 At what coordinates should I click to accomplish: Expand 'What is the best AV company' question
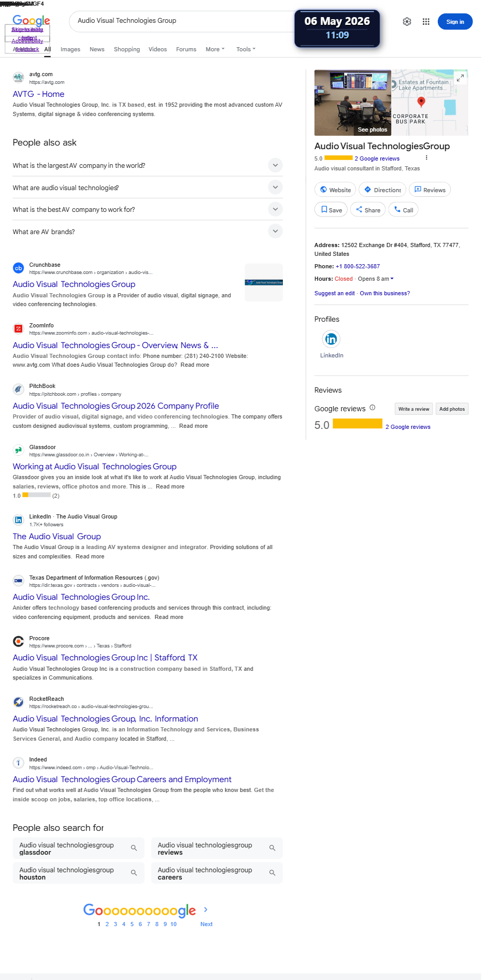[276, 209]
